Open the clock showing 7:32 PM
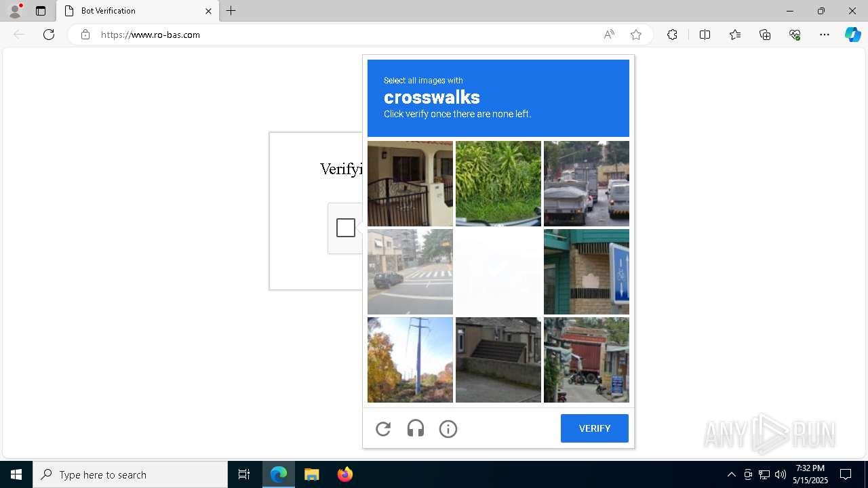Screen dimensions: 868x488 (x=811, y=474)
